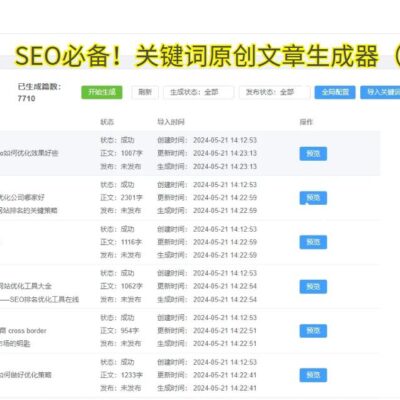The image size is (400, 400).
Task: Click the 正文: 1007字 cell
Action: (x=121, y=153)
